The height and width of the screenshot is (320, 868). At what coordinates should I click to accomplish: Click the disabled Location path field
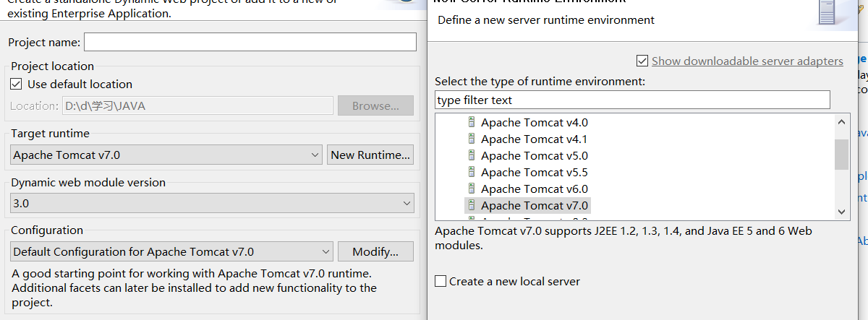pos(197,105)
